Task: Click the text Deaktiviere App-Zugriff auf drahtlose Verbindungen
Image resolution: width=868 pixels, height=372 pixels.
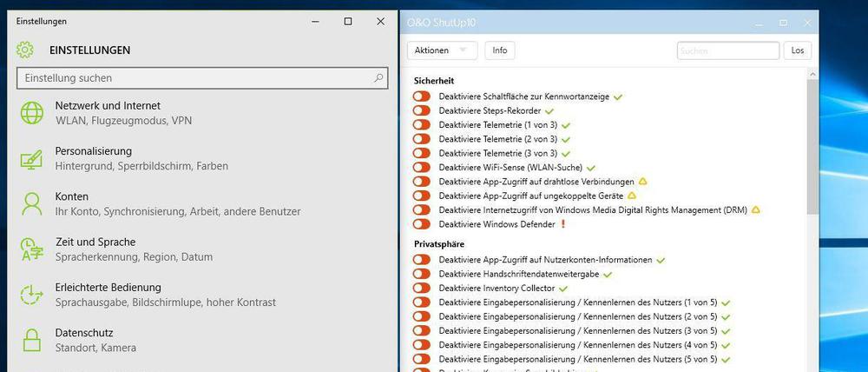Action: coord(536,182)
